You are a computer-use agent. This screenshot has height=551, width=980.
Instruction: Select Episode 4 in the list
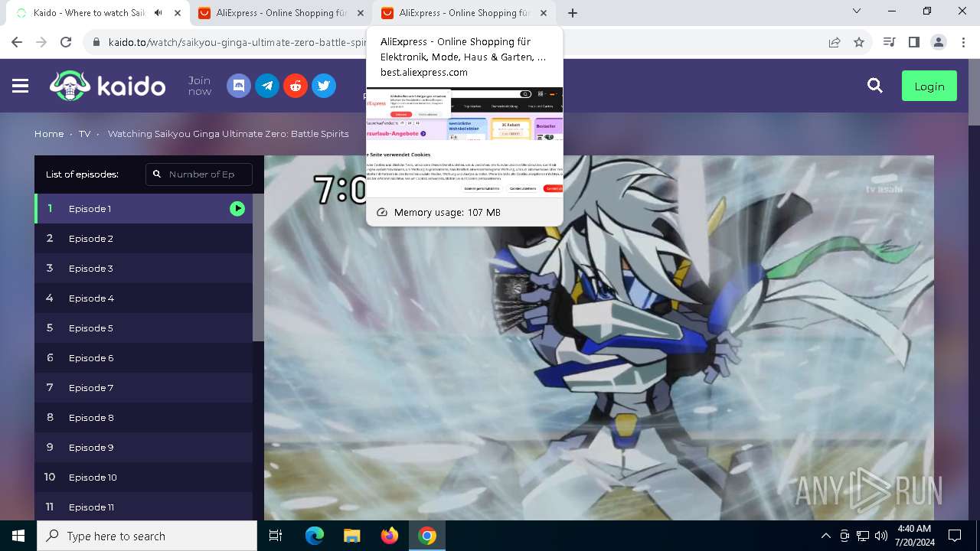click(x=143, y=298)
